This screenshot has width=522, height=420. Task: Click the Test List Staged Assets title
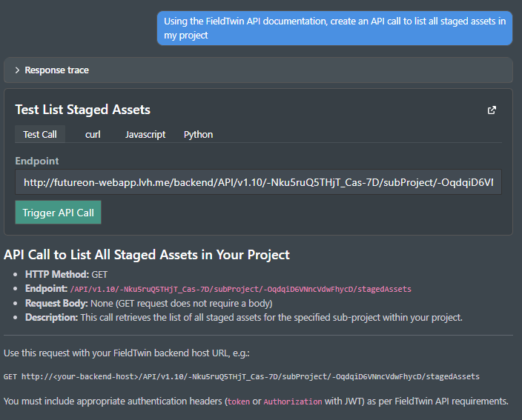click(82, 110)
